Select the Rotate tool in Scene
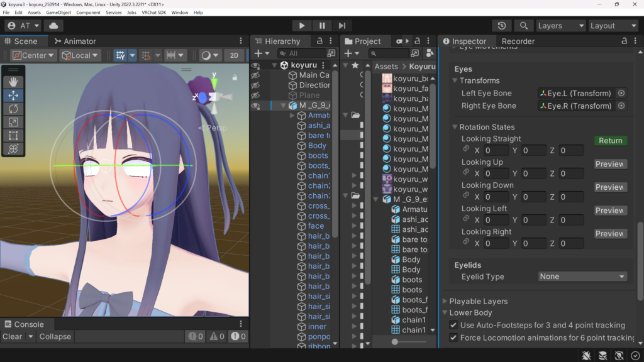The width and height of the screenshot is (644, 362). tap(13, 109)
